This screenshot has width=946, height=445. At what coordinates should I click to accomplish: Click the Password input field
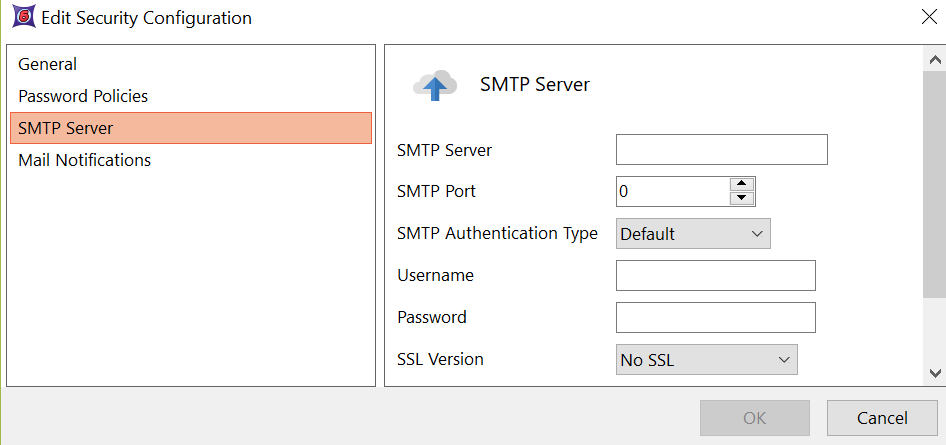(715, 317)
